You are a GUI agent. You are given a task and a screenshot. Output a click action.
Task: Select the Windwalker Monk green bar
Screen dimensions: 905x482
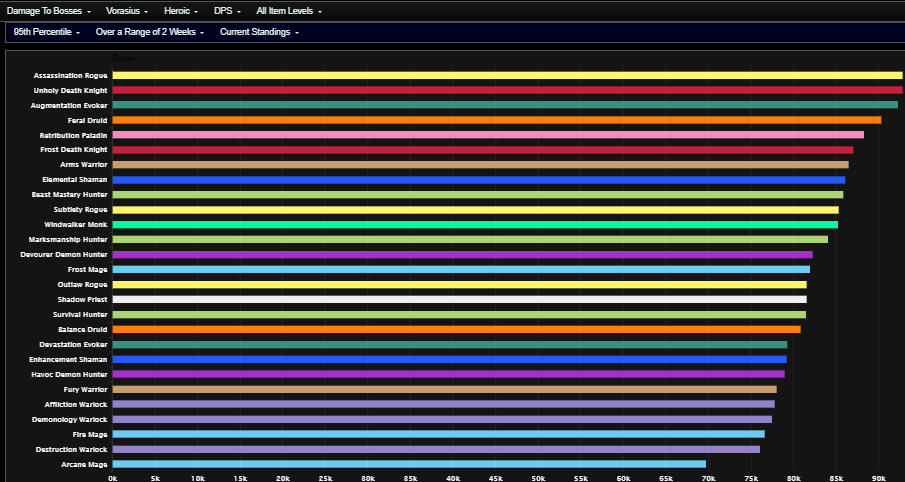(475, 225)
